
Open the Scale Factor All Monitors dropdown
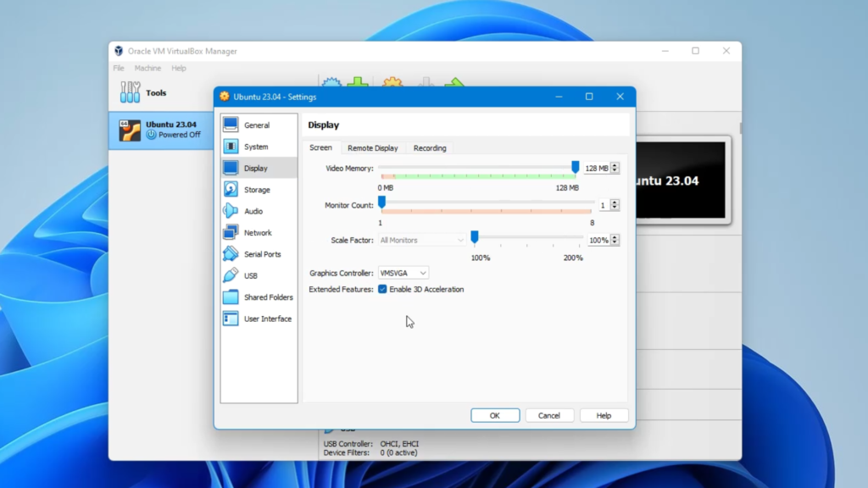[422, 240]
